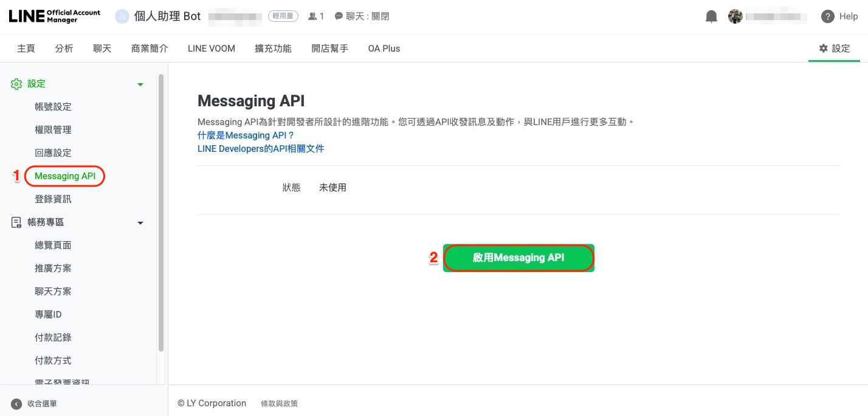Click the Messaging API page heading

tap(251, 101)
